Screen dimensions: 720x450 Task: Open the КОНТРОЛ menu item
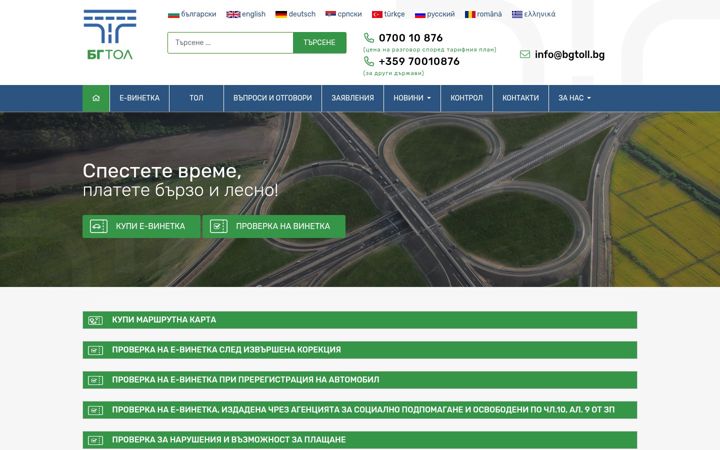coord(467,98)
